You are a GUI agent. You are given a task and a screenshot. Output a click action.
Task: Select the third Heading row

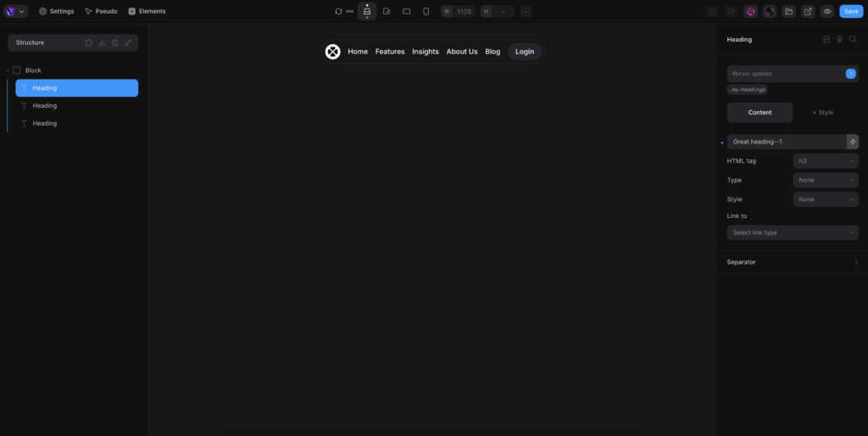(x=77, y=124)
